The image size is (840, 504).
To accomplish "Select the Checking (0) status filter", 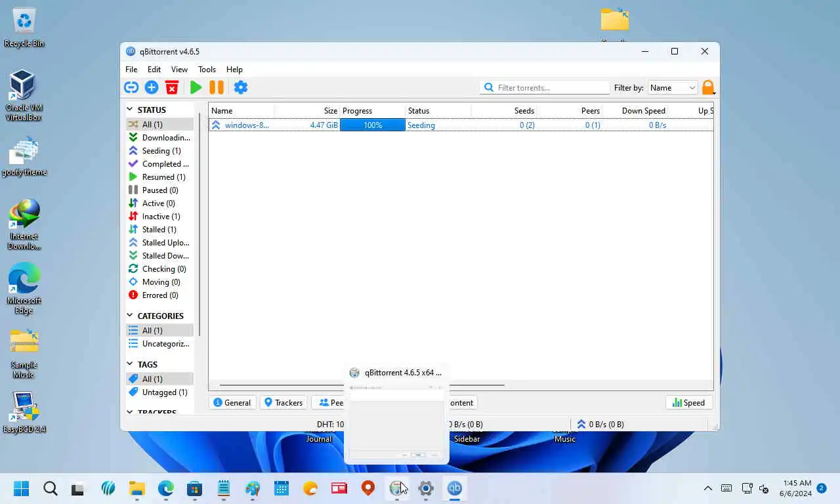I will click(x=159, y=269).
